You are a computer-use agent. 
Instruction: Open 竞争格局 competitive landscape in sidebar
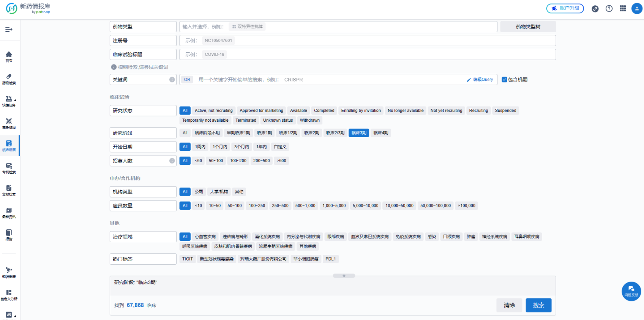(x=9, y=123)
